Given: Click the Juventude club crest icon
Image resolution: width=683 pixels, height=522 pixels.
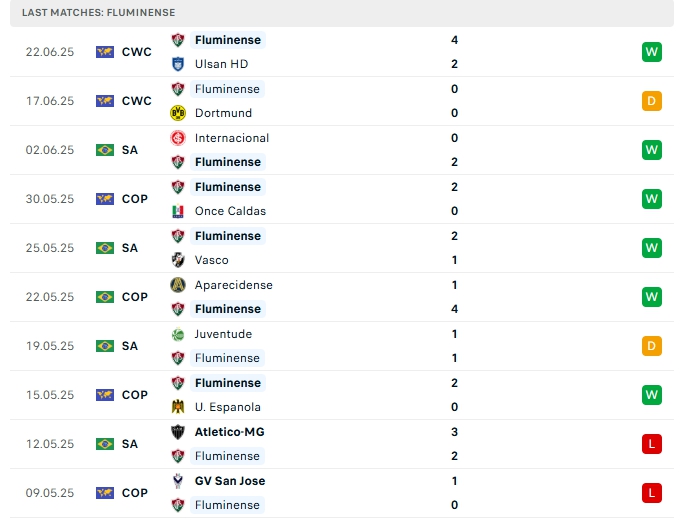Looking at the screenshot, I should [x=178, y=334].
